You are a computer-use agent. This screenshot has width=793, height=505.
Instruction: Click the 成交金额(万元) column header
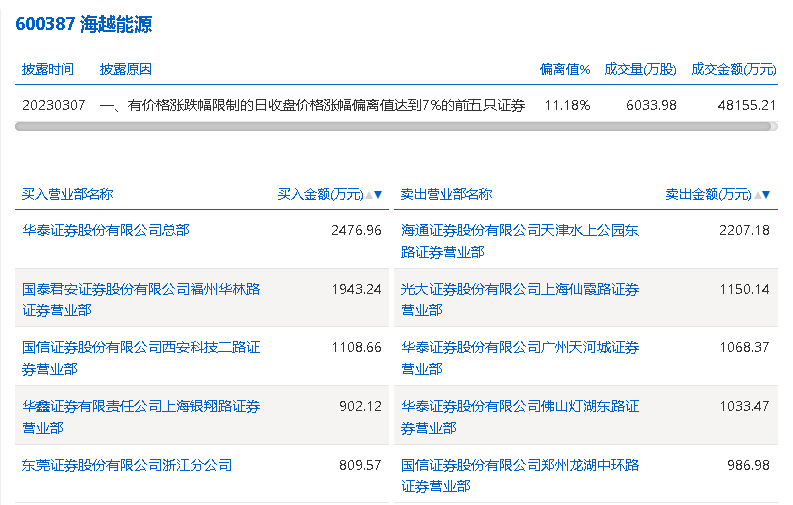[x=733, y=69]
